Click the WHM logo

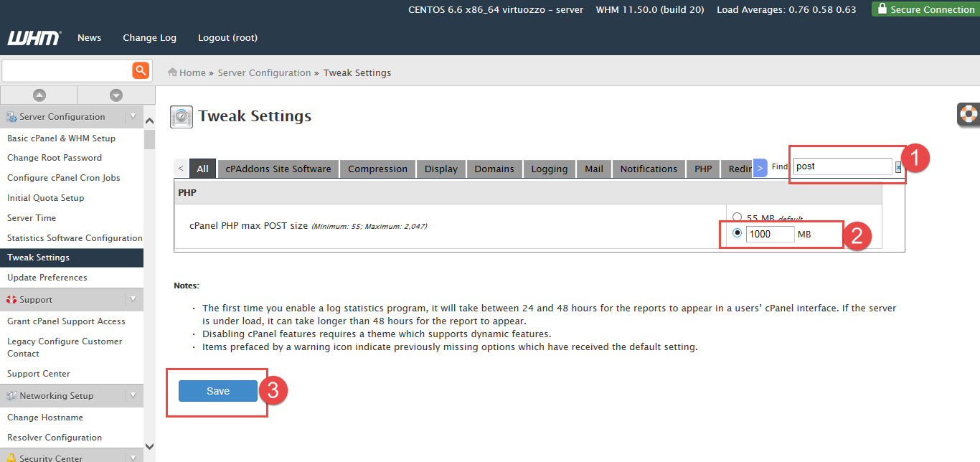click(x=34, y=38)
